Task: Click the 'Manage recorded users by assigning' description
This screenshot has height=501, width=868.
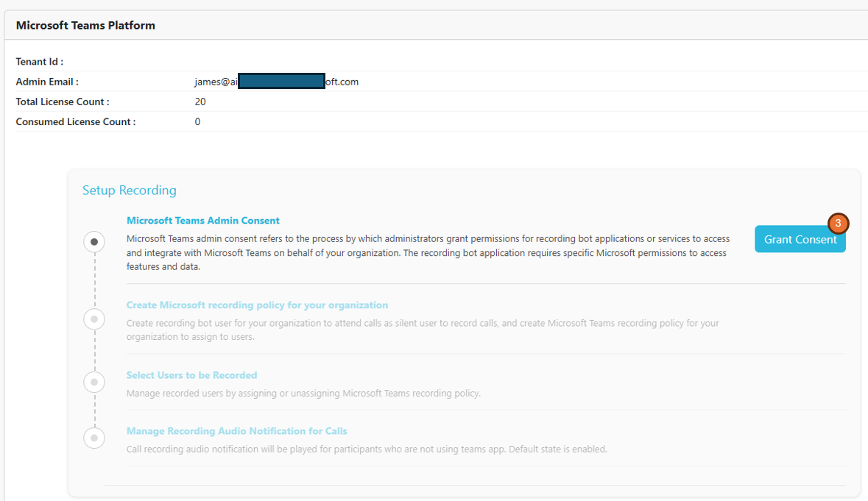Action: tap(303, 394)
